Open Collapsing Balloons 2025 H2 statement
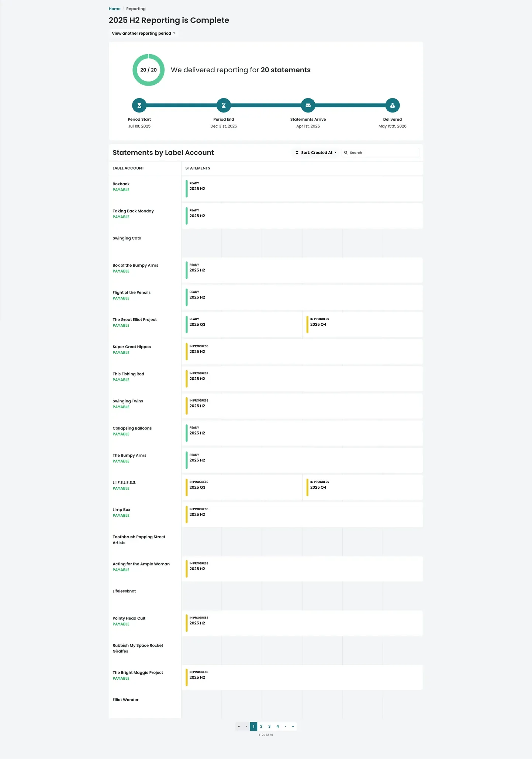Screen dimensions: 532x759 pos(303,433)
